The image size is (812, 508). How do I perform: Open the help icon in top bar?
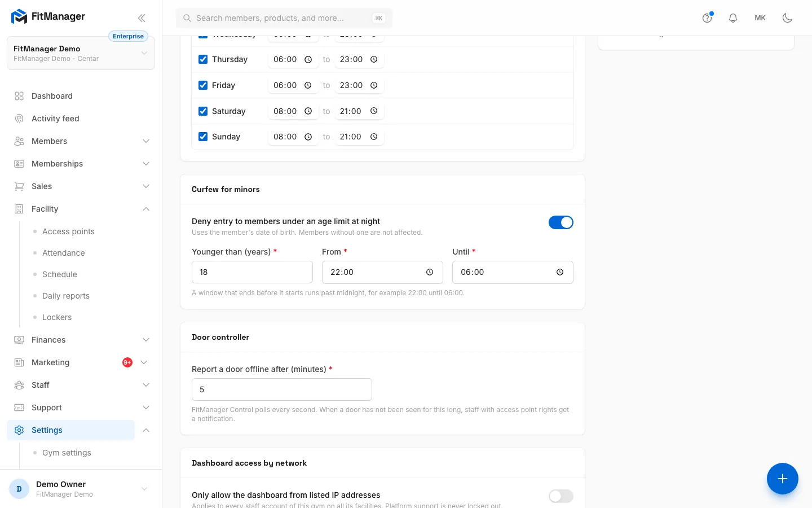[x=707, y=18]
